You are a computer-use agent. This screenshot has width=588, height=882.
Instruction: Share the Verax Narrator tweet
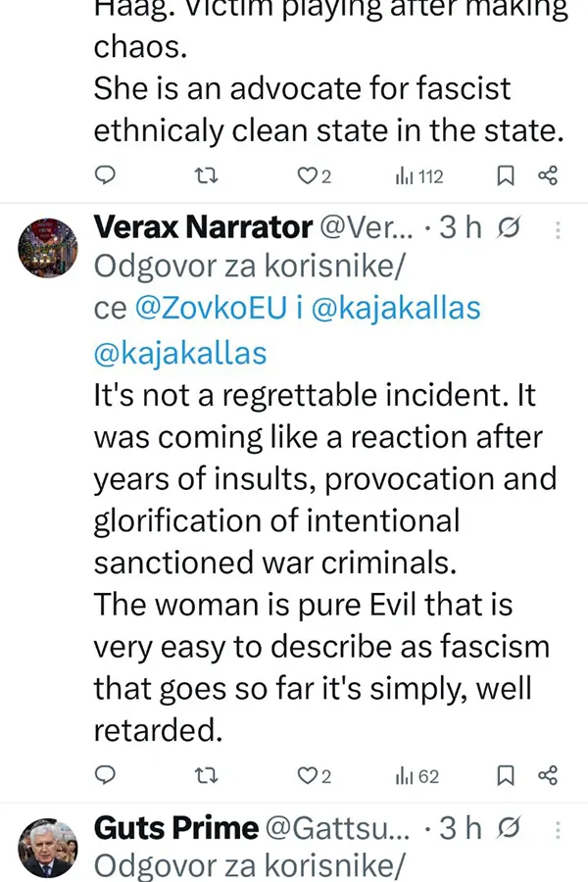pos(548,776)
